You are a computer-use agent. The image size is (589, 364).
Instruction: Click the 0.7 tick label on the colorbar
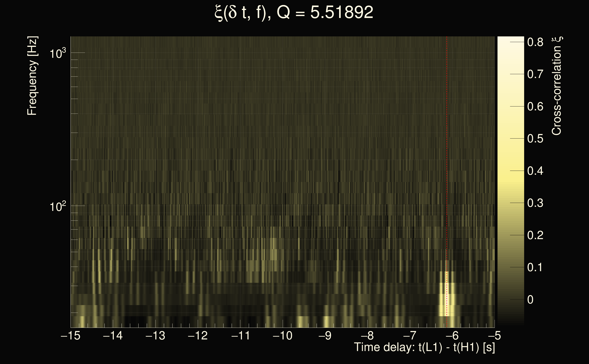click(535, 74)
